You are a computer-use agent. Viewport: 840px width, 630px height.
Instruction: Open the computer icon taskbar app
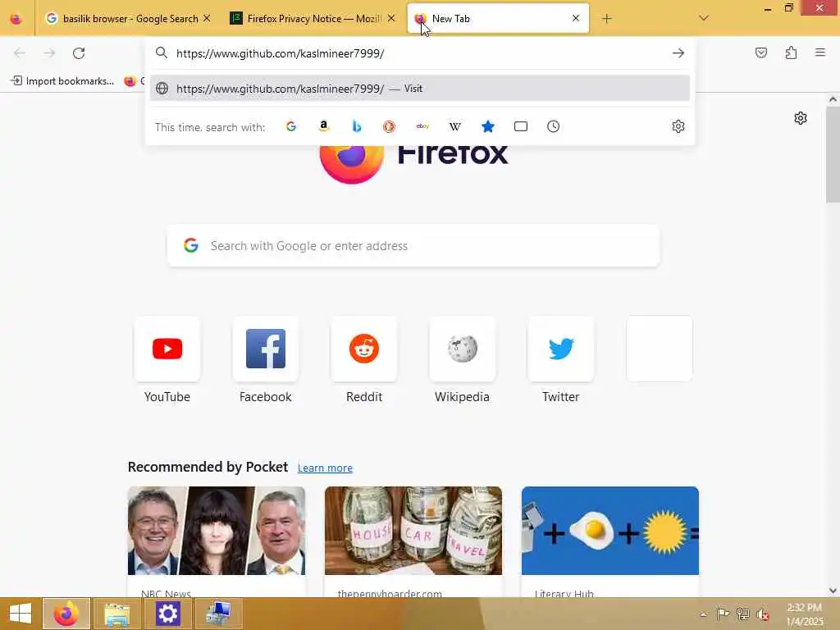tap(218, 614)
